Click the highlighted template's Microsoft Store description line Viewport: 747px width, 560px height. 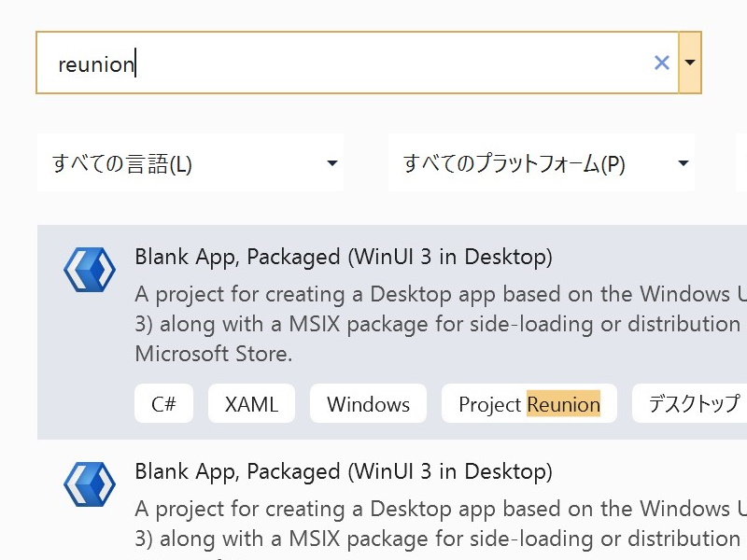(214, 355)
